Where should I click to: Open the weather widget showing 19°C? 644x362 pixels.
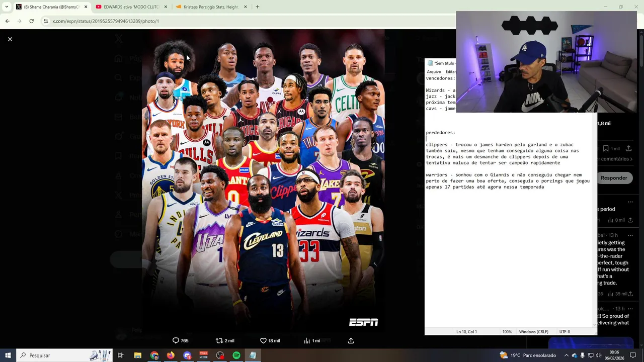point(527,355)
